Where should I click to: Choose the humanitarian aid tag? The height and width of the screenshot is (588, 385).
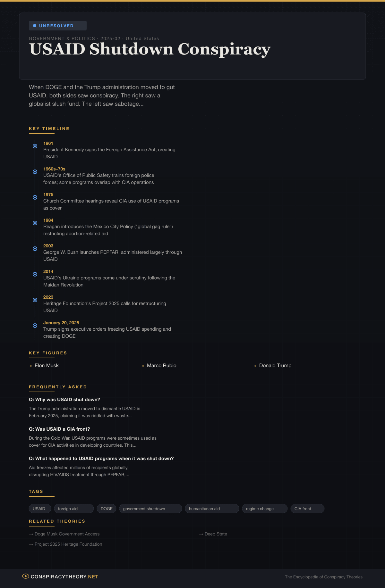[x=212, y=509]
